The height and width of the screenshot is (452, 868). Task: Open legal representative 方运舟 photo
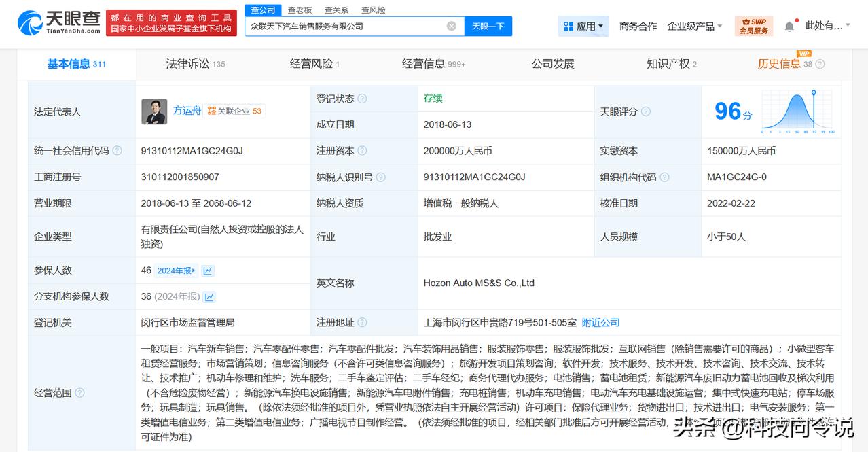154,111
